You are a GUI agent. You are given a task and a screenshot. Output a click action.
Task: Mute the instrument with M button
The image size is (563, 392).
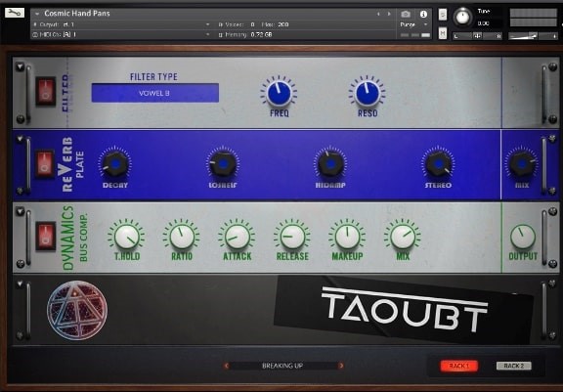pos(443,33)
